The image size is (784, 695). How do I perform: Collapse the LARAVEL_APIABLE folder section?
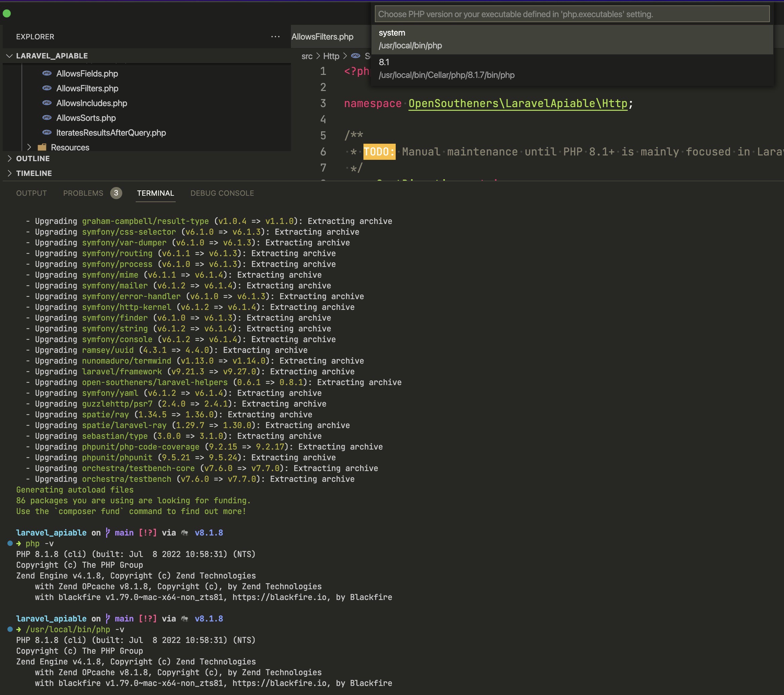[x=10, y=56]
